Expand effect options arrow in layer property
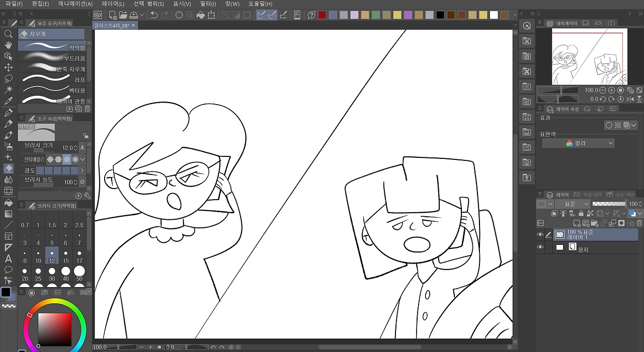The height and width of the screenshot is (352, 644). [x=633, y=125]
